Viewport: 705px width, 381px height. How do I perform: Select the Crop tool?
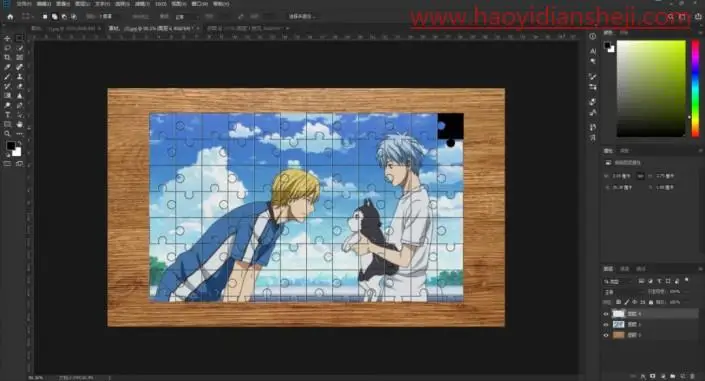pyautogui.click(x=7, y=58)
